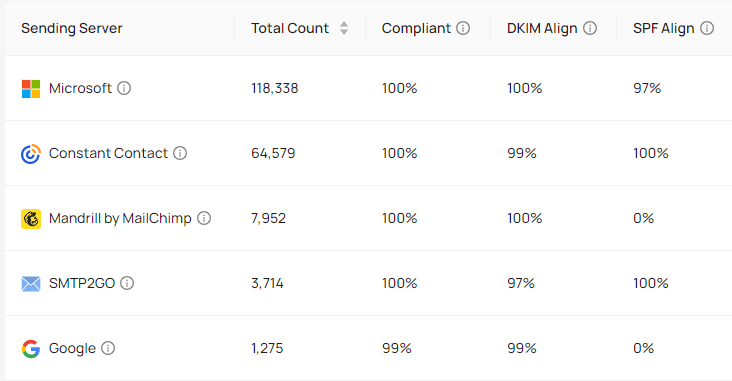Click the SMTP2GO envelope logo icon
Screen dimensions: 732x381
coord(31,283)
